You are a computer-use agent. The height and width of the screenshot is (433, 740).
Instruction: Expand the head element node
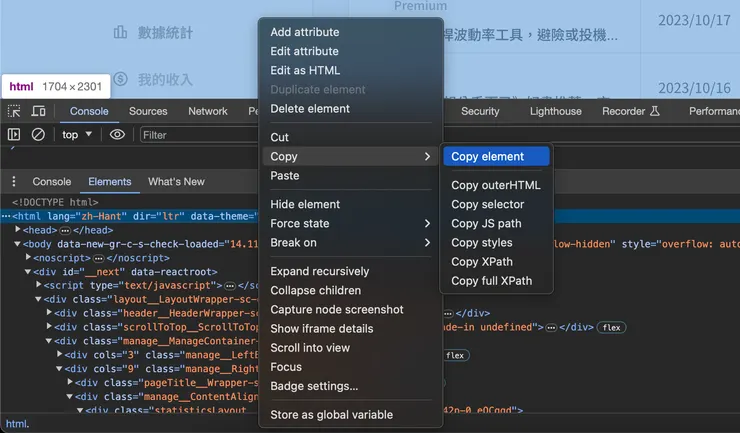tap(18, 229)
